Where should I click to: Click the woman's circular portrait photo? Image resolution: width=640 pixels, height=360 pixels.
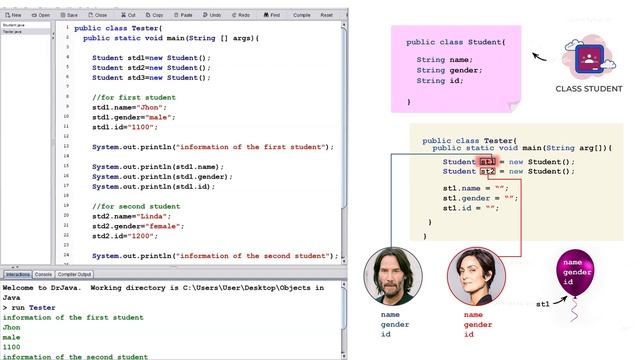[x=476, y=276]
